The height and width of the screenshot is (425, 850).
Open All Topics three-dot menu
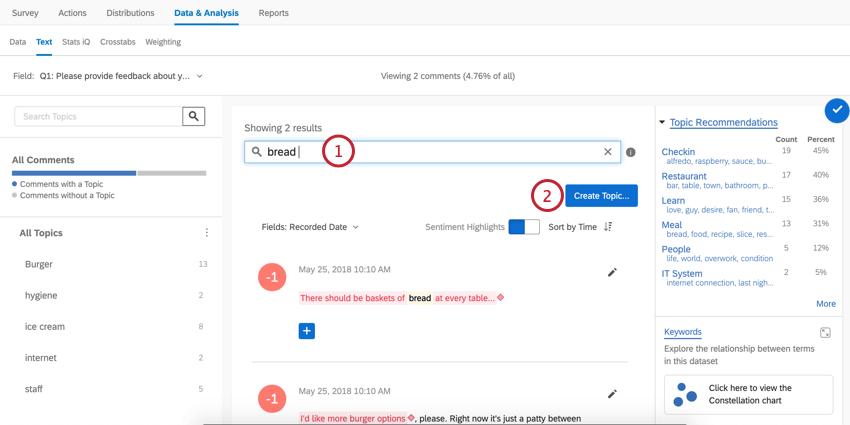207,233
